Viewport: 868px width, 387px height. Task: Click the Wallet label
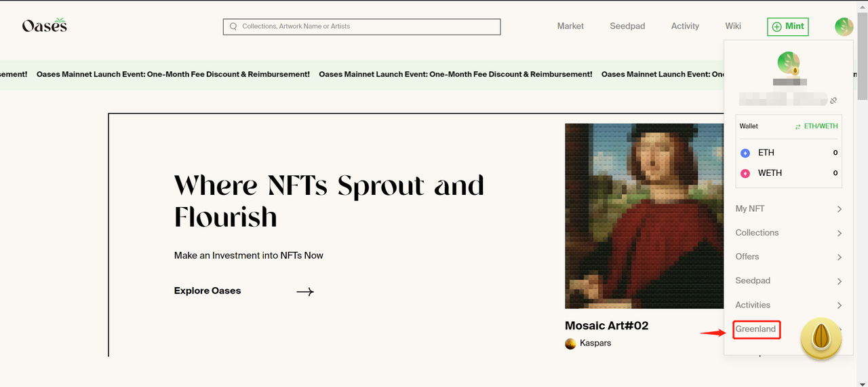[749, 126]
